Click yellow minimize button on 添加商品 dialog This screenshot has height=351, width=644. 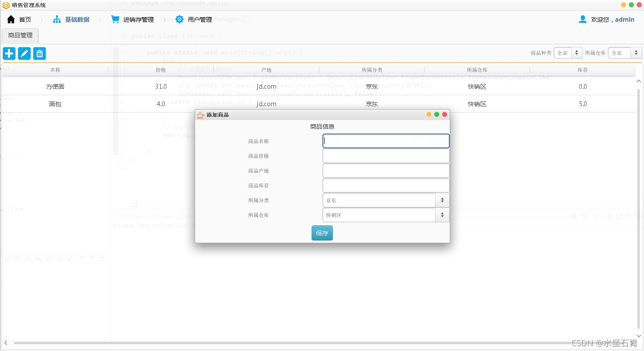coord(429,114)
